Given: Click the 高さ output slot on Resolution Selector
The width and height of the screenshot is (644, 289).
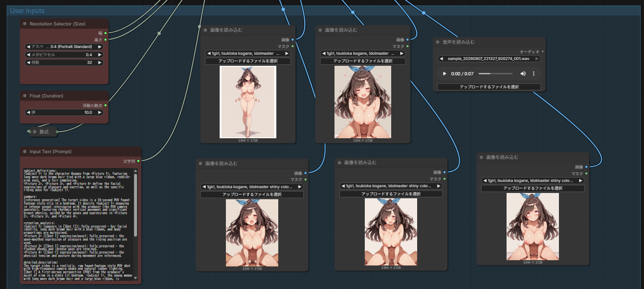Looking at the screenshot, I should (x=105, y=39).
